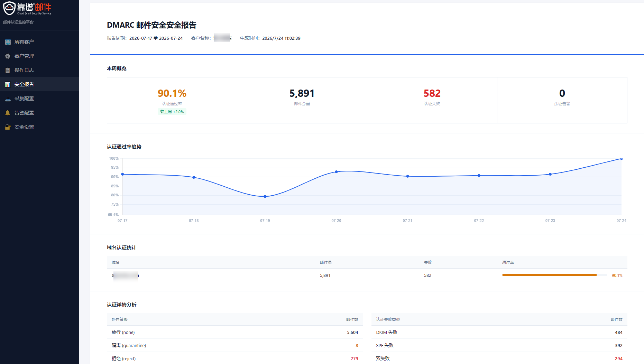Click the 双失败 row

point(499,358)
